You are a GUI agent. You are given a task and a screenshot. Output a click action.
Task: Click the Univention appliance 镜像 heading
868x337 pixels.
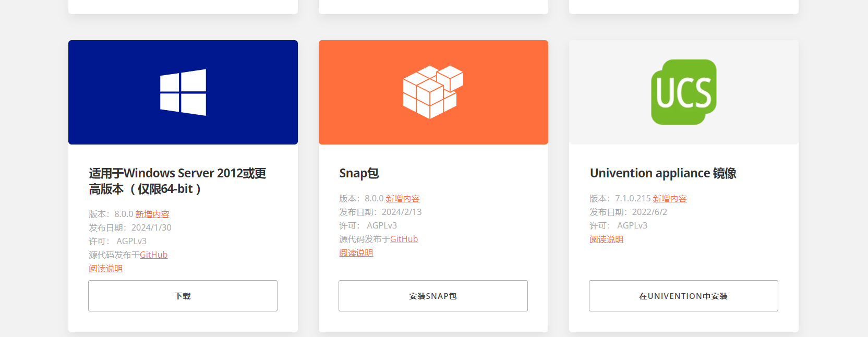click(x=663, y=173)
